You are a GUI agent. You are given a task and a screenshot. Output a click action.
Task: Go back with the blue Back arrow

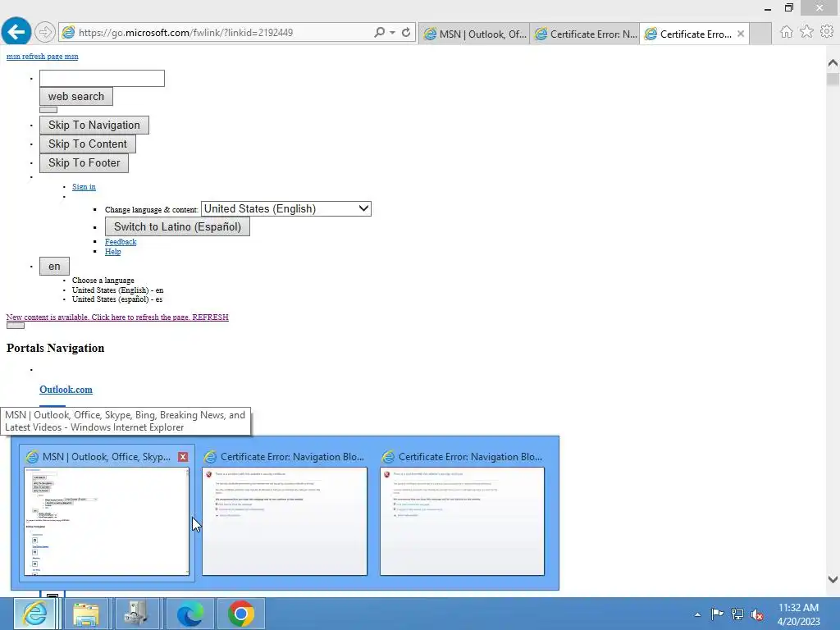pos(16,32)
